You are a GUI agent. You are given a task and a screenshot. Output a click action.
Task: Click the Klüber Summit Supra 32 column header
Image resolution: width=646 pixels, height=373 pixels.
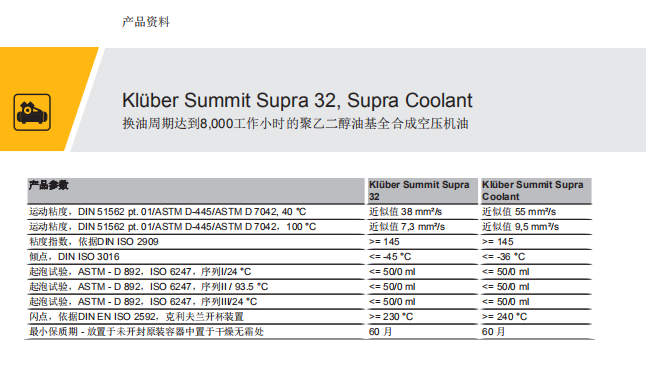click(x=422, y=191)
